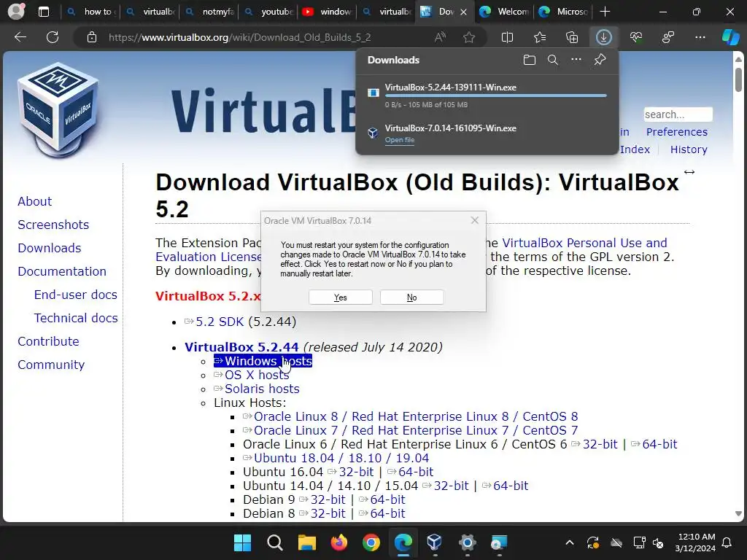Click the profile avatar icon
The image size is (747, 560).
[x=16, y=11]
